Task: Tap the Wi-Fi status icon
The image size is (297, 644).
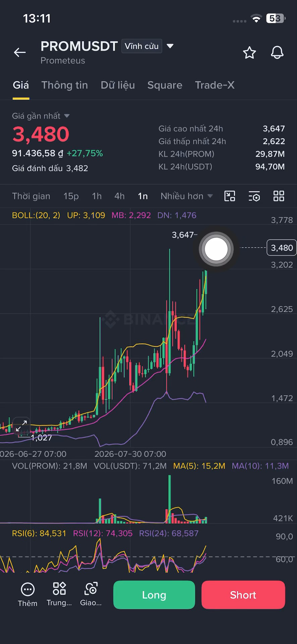Action: [x=256, y=19]
